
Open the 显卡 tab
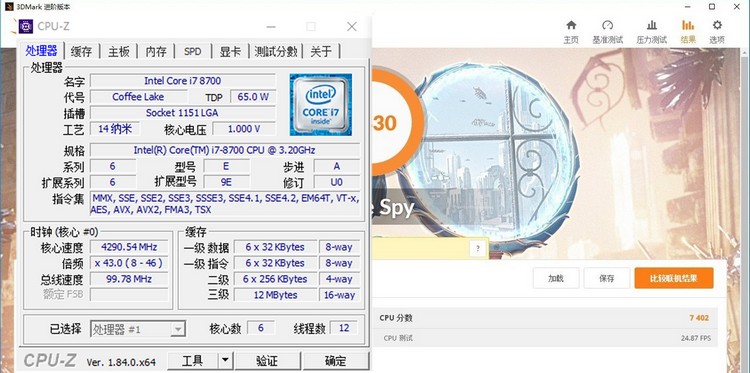tap(230, 51)
